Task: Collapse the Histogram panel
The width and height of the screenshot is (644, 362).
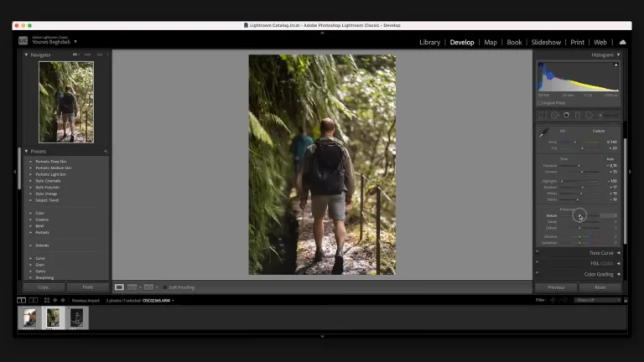Action: click(x=618, y=54)
